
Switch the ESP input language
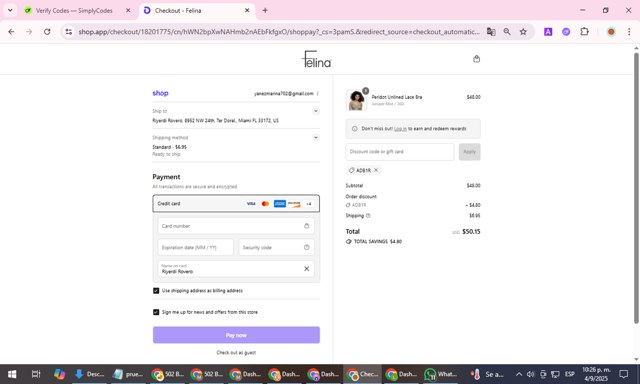(x=570, y=374)
